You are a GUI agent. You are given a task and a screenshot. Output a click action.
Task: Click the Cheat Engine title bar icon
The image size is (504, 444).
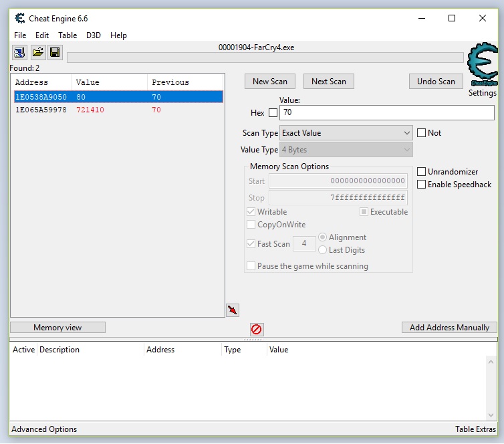click(x=19, y=18)
